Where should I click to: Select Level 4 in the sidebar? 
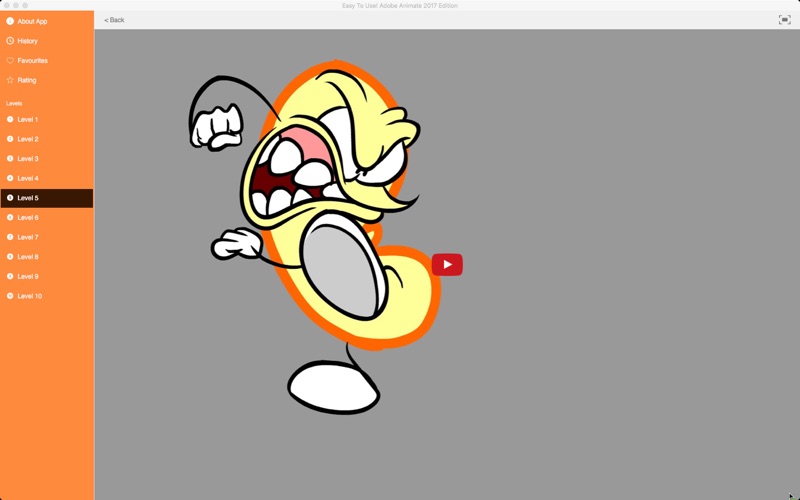(x=47, y=178)
